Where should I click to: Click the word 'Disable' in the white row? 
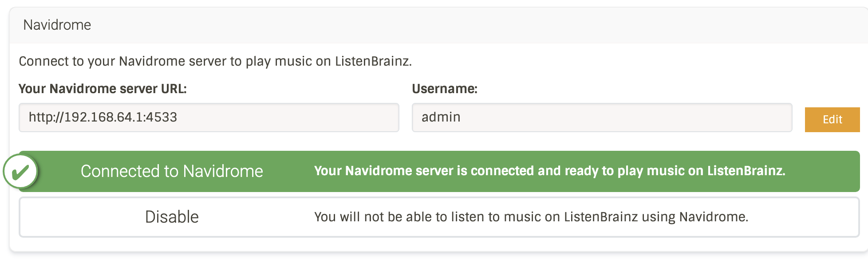tap(172, 217)
